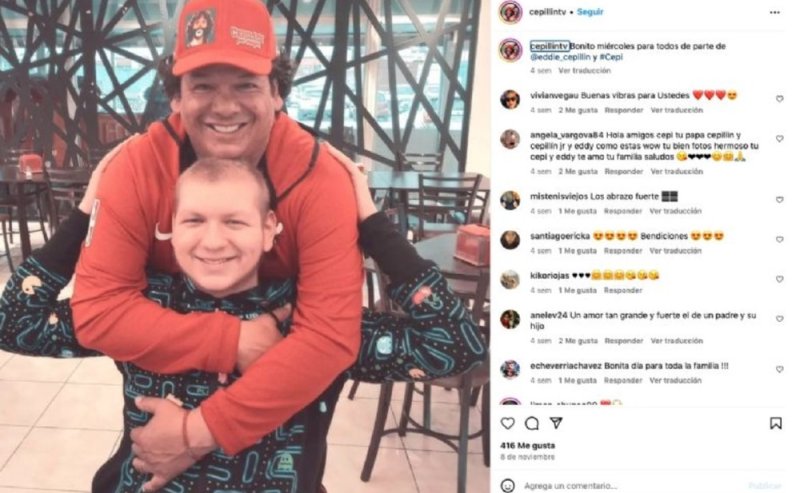800x493 pixels.
Task: Show translation of the anelev24 comment
Action: tap(677, 340)
